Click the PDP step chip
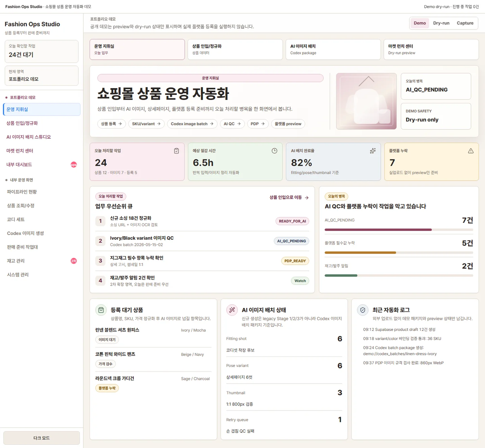The width and height of the screenshot is (485, 448). 258,124
